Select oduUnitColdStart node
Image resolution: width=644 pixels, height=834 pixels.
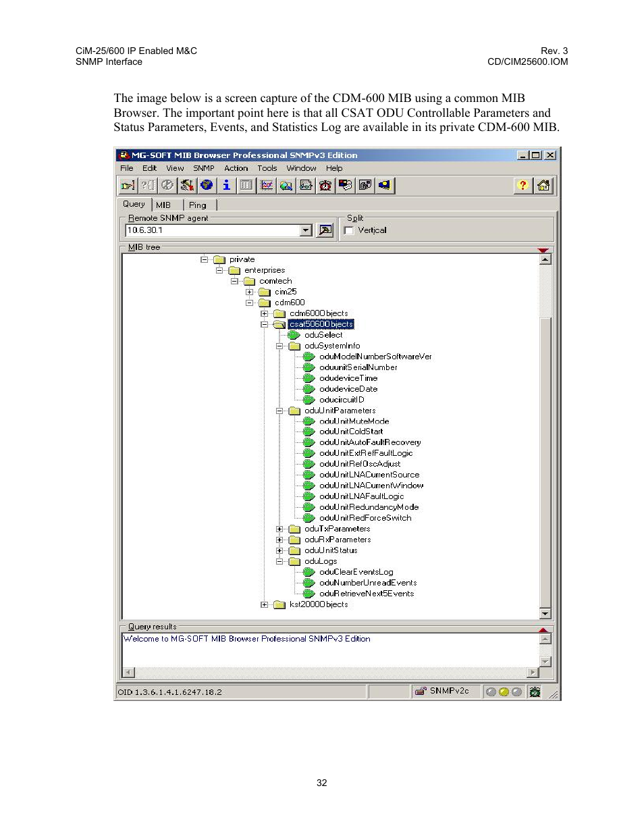tap(351, 432)
